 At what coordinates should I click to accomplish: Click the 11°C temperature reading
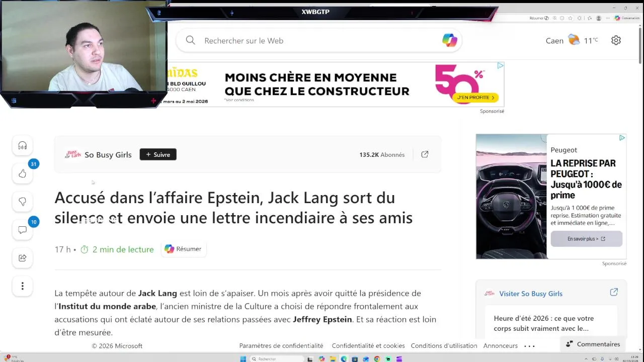(591, 40)
